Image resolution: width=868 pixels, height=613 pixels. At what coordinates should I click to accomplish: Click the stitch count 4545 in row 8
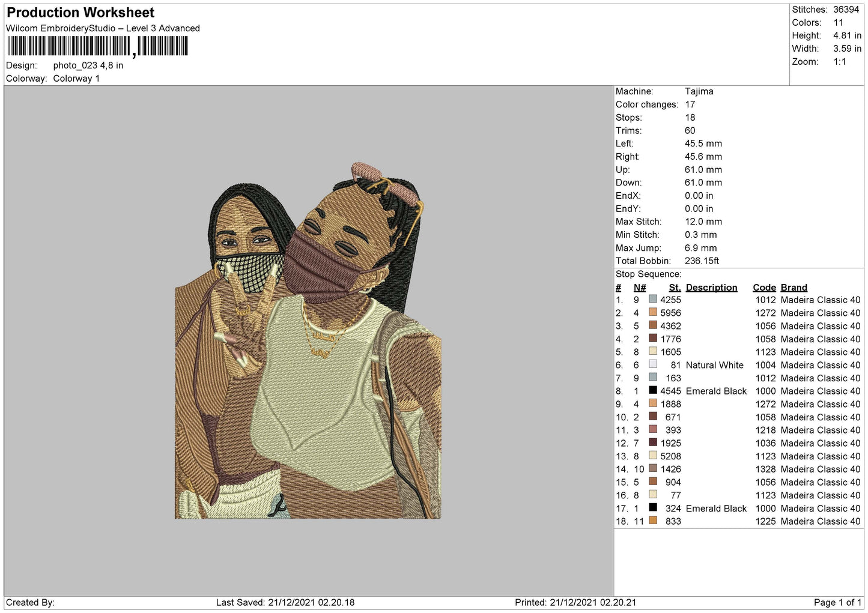coord(671,391)
